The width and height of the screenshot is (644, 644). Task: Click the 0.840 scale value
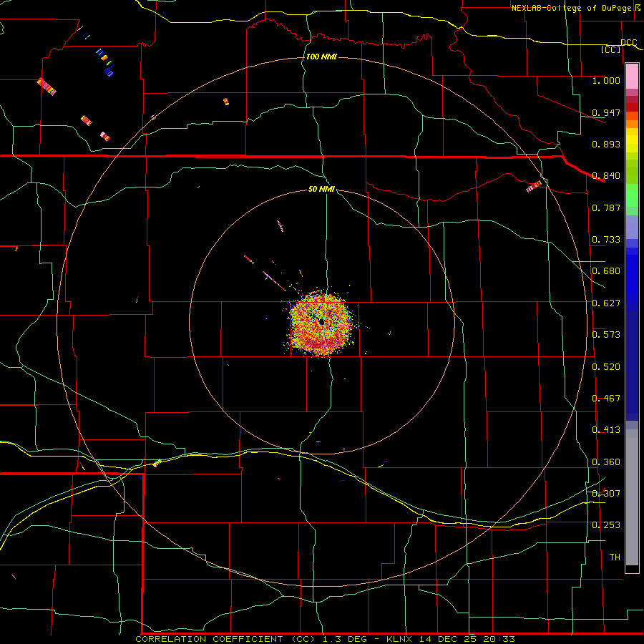pyautogui.click(x=606, y=176)
